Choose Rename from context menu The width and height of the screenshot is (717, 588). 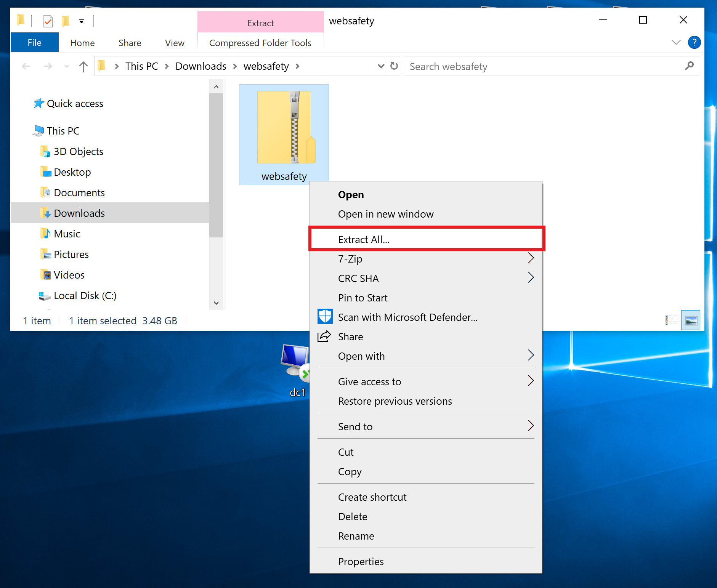[426, 536]
